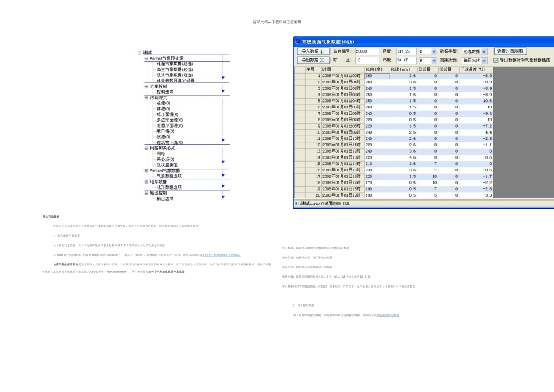Screen dimensions: 554x392
Task: Select the 多边形面源(0) tree item
Action: (170, 120)
